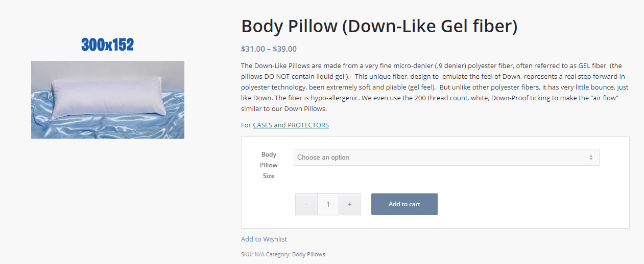Image resolution: width=644 pixels, height=264 pixels.
Task: Click the word 'hypo-allergenic' in the description
Action: coord(336,98)
